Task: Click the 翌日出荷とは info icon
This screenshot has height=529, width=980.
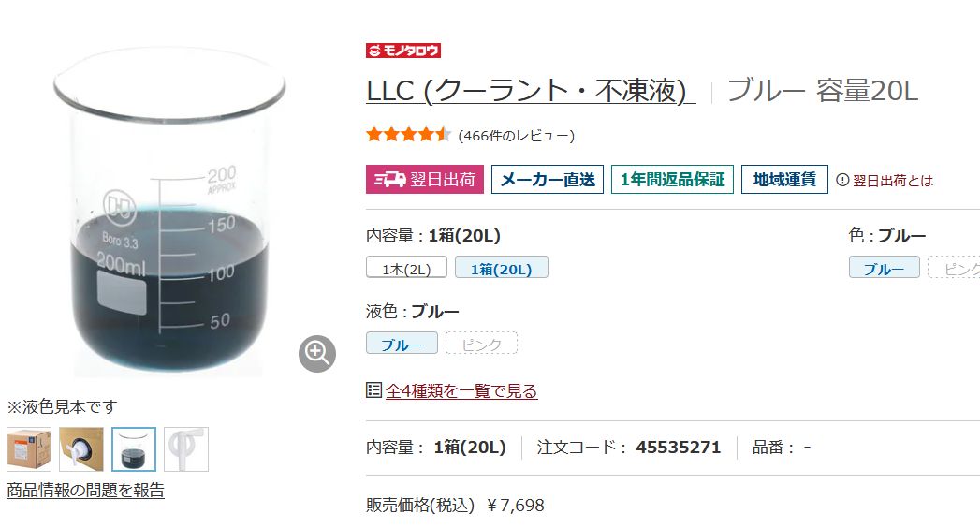Action: click(842, 180)
